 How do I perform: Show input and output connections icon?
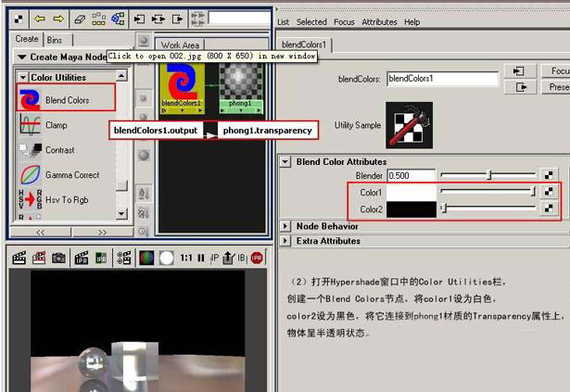[x=158, y=19]
